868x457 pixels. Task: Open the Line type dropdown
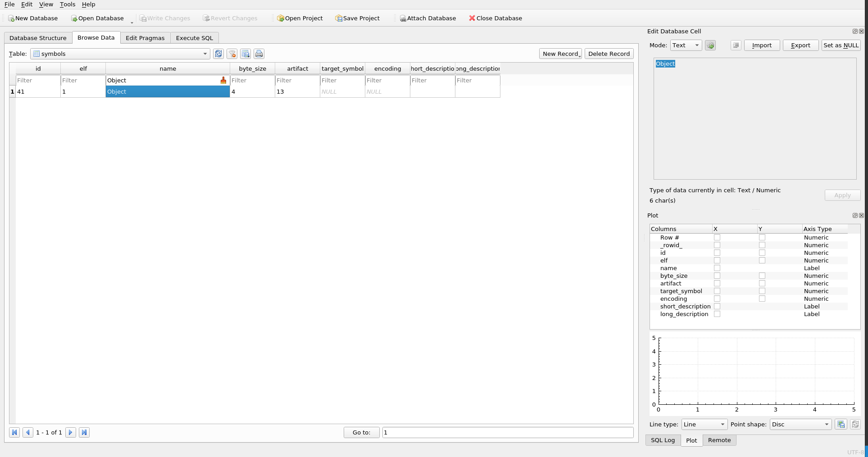tap(704, 425)
